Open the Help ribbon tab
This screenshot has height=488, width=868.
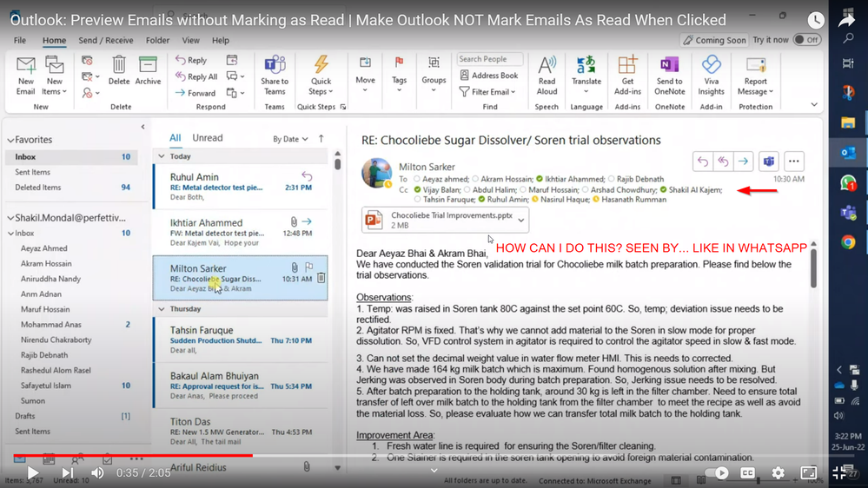click(221, 41)
